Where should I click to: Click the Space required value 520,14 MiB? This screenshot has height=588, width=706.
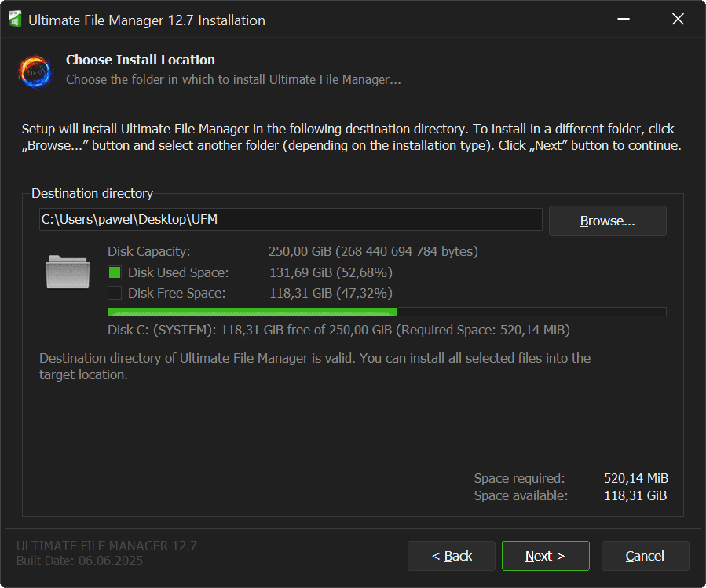[636, 478]
